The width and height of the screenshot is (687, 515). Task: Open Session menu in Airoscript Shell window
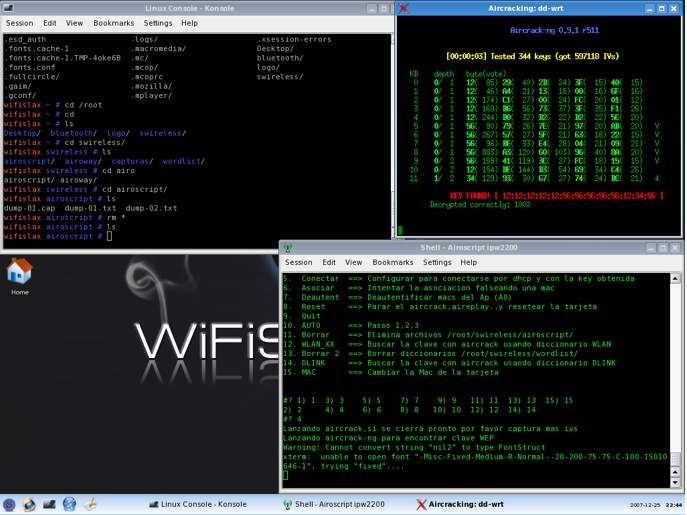[x=298, y=262]
